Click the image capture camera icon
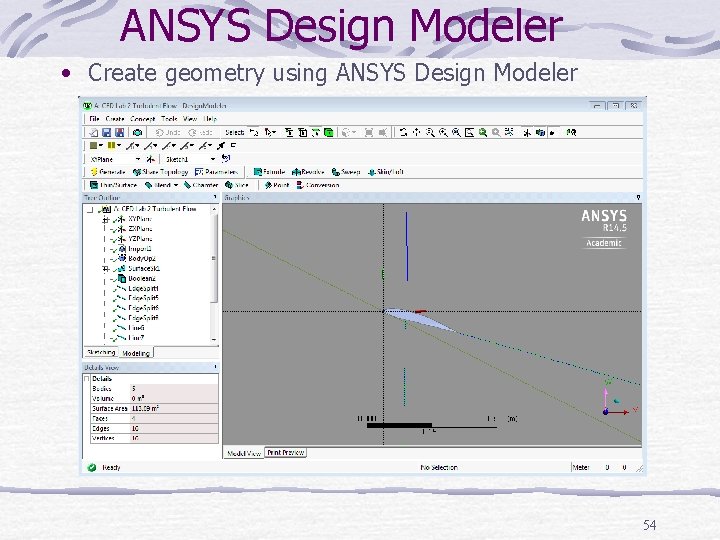Screen dimensions: 720x540 click(x=137, y=133)
